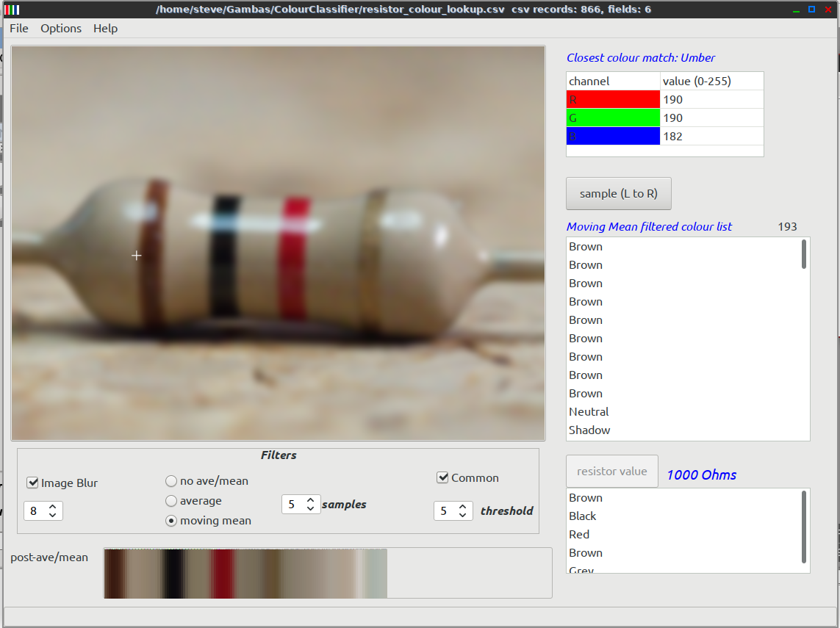Select the 'no ave/mean' radio button
The height and width of the screenshot is (628, 840).
tap(171, 481)
